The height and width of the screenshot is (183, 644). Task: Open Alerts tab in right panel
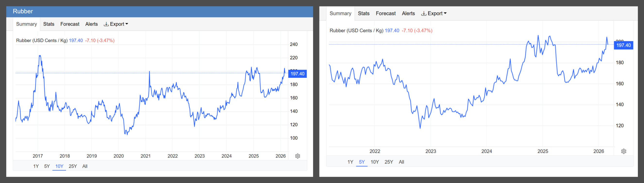click(408, 14)
